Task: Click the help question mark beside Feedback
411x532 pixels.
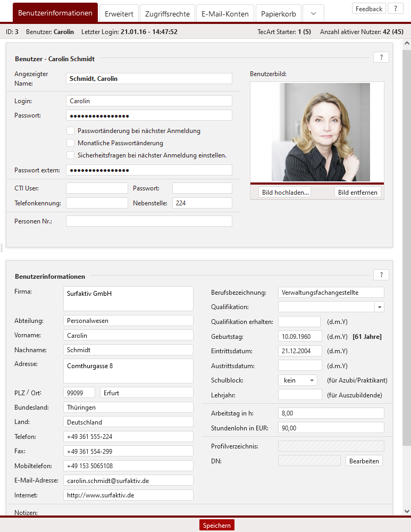Action: click(395, 9)
